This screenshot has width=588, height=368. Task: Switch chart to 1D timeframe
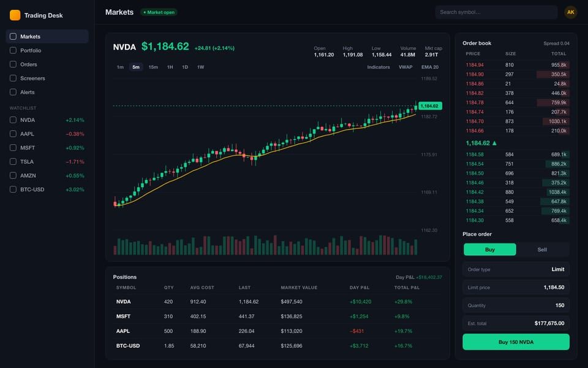185,67
